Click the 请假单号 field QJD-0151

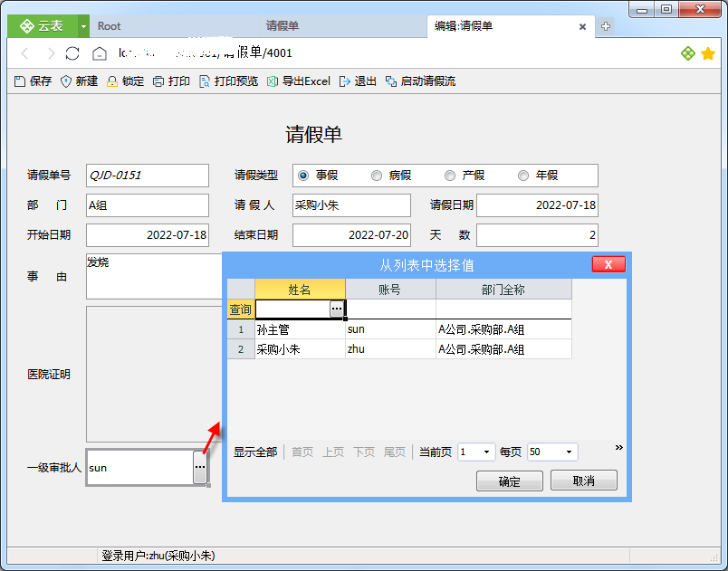pyautogui.click(x=148, y=176)
